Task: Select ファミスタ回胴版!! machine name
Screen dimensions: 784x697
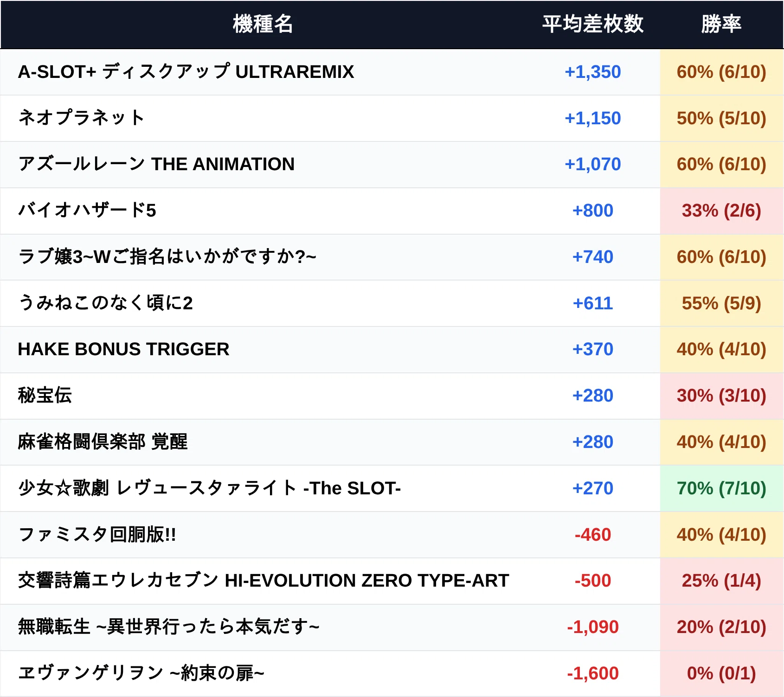Action: click(97, 534)
